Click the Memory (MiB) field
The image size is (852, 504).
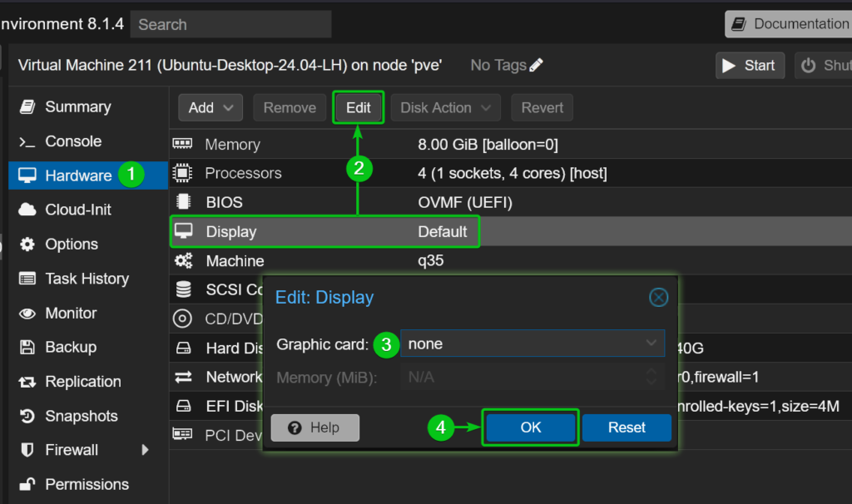532,377
